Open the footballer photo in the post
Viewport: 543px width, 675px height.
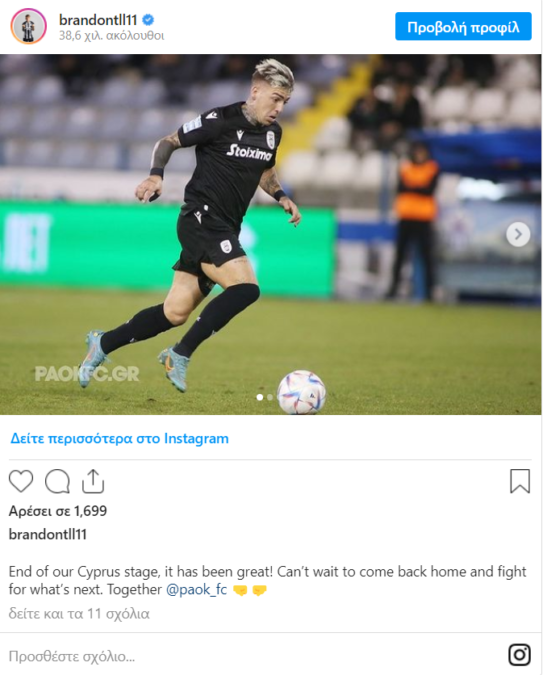coord(270,234)
